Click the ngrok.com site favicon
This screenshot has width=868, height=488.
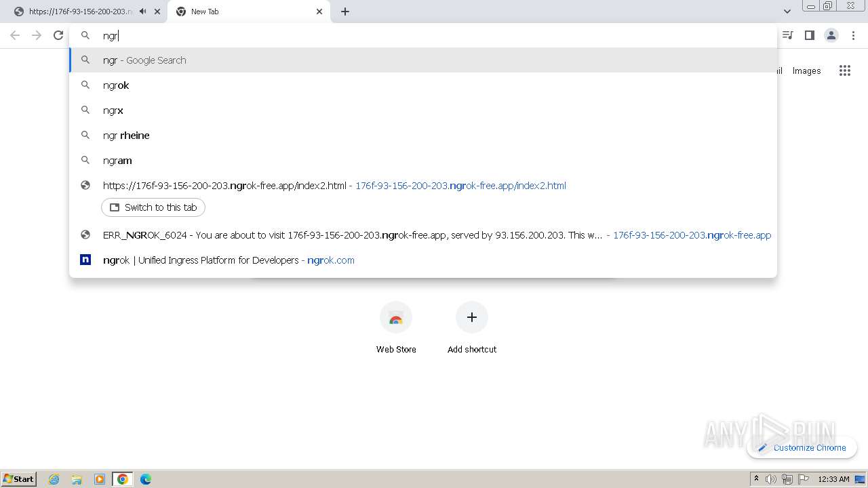tap(85, 260)
